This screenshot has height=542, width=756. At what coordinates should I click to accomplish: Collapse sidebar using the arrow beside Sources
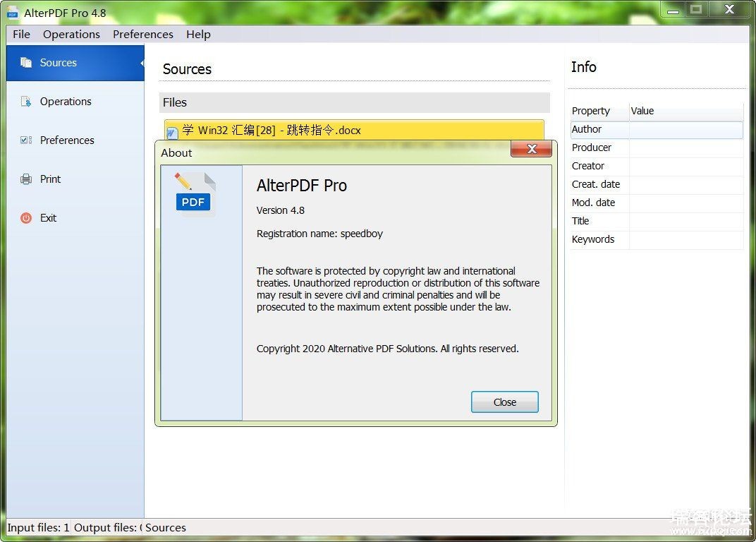point(142,64)
